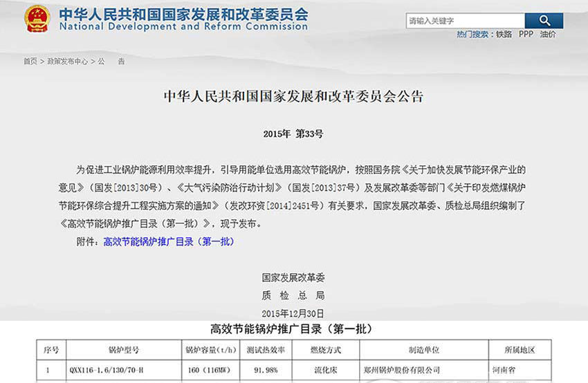Click the 锅炉型号 column header
The image size is (588, 383).
[x=123, y=350]
